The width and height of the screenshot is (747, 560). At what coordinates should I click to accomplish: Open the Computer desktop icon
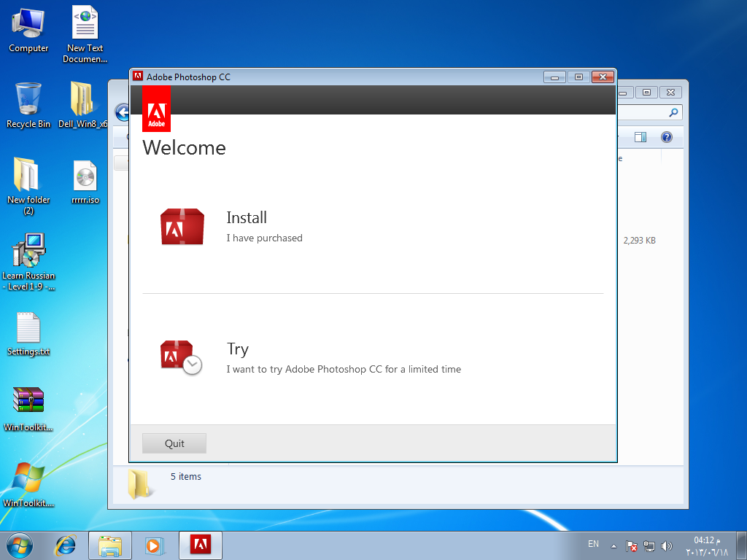pos(28,29)
